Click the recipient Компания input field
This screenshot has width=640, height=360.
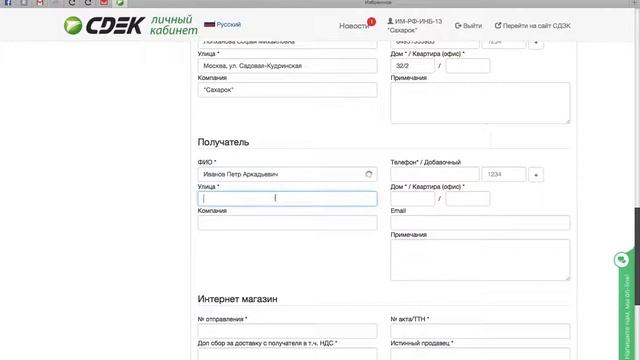[287, 223]
